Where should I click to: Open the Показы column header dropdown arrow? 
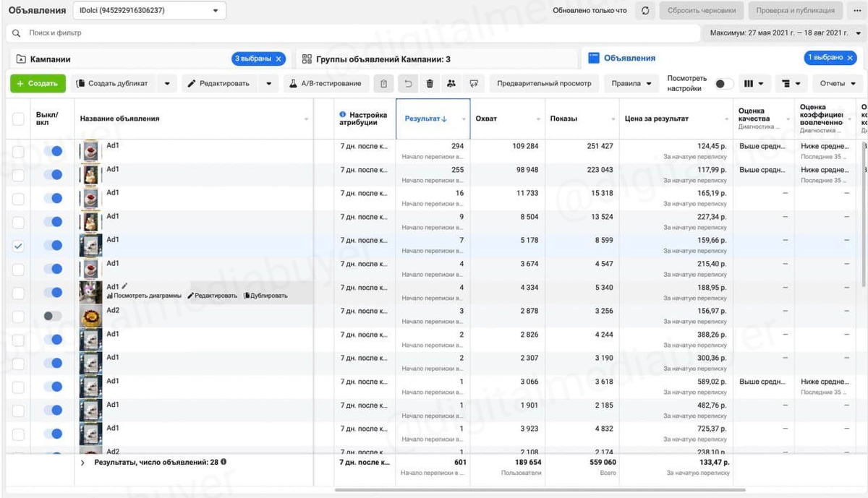612,119
